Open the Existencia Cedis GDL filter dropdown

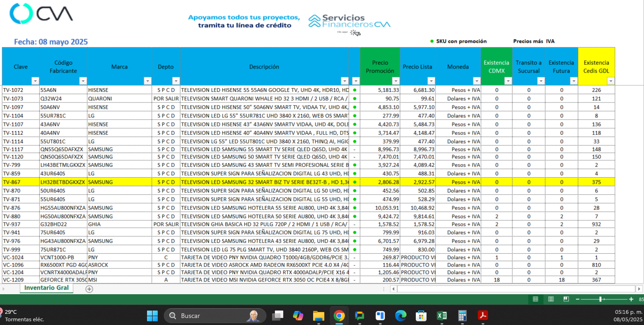(x=610, y=81)
